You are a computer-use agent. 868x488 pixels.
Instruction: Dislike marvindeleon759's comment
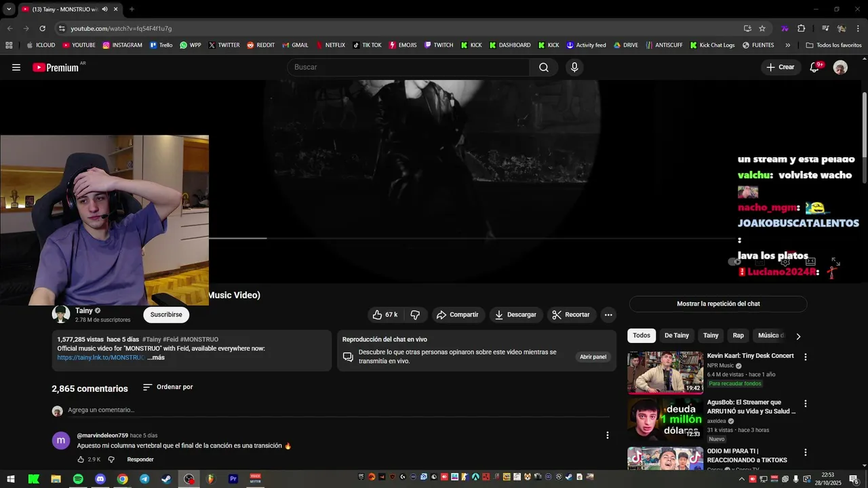point(111,460)
